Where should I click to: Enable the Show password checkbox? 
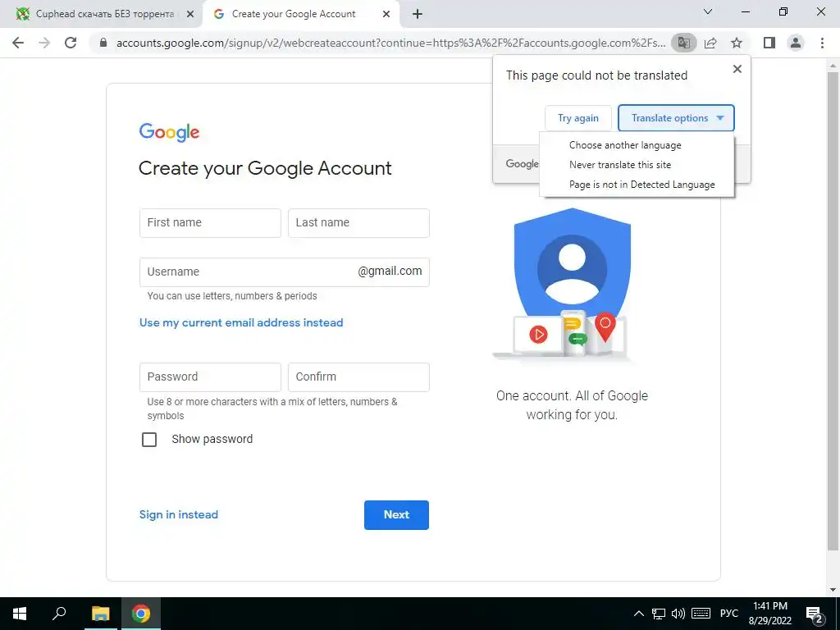(149, 440)
